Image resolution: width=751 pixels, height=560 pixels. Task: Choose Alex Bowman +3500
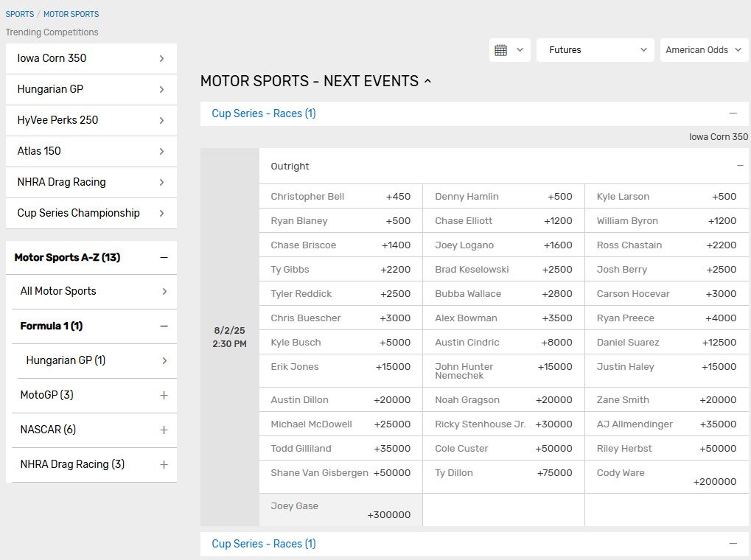pyautogui.click(x=503, y=318)
